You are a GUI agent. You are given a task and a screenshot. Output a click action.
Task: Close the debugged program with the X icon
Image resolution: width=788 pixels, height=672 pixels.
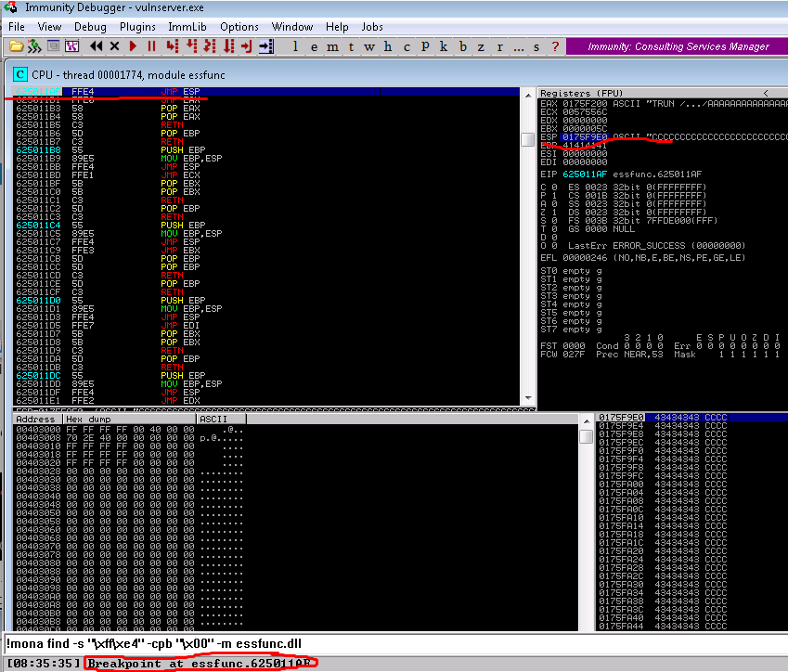[114, 46]
